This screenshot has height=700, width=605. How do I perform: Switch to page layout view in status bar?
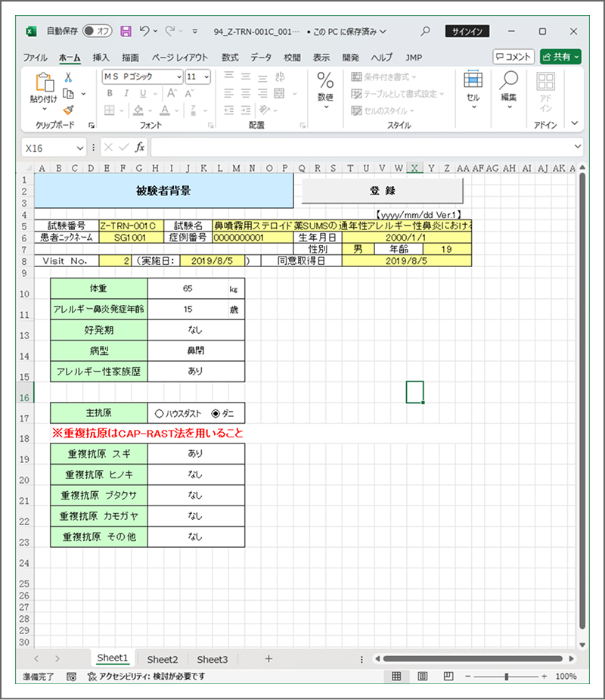click(423, 676)
